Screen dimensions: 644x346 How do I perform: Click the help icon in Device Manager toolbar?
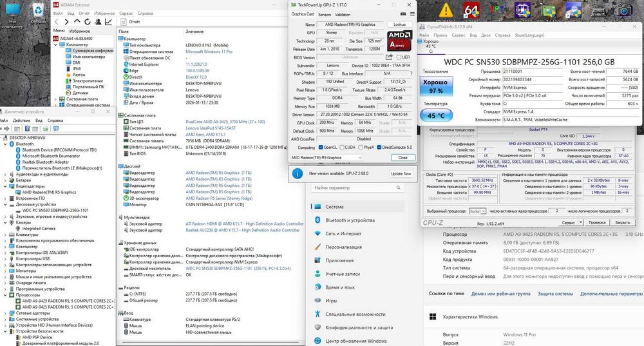click(x=27, y=129)
